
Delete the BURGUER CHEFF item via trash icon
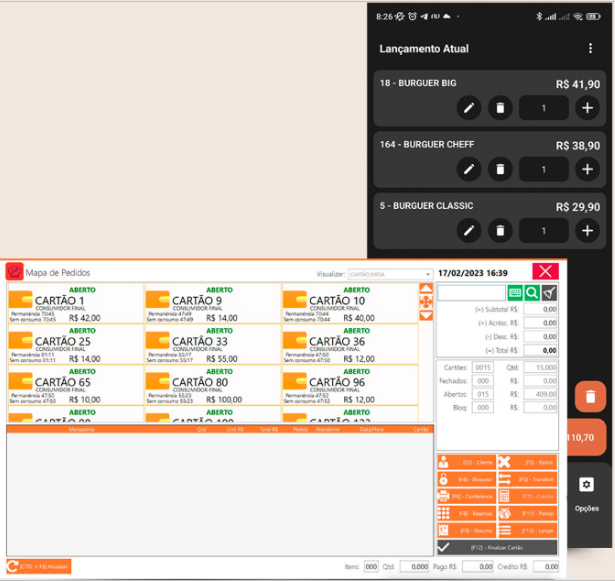(500, 169)
